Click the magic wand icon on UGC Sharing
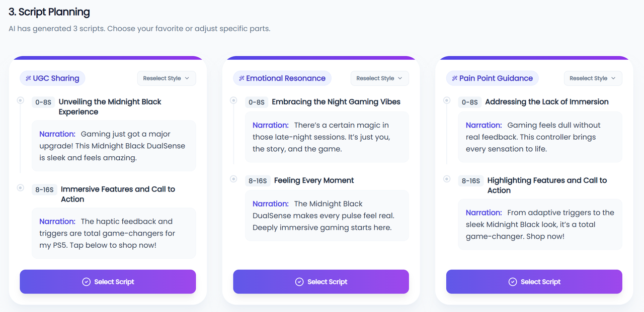This screenshot has width=644, height=312. pyautogui.click(x=28, y=78)
